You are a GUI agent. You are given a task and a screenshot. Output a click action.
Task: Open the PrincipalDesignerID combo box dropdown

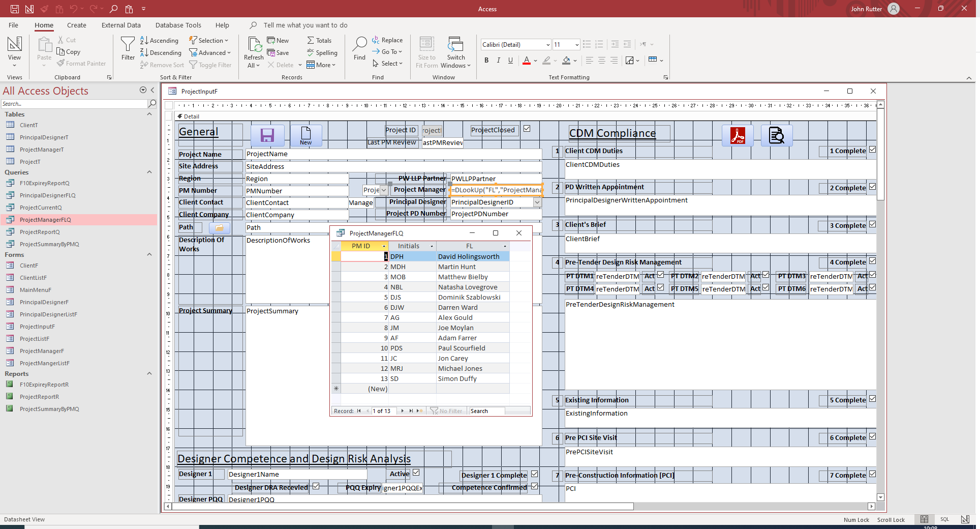pyautogui.click(x=537, y=202)
